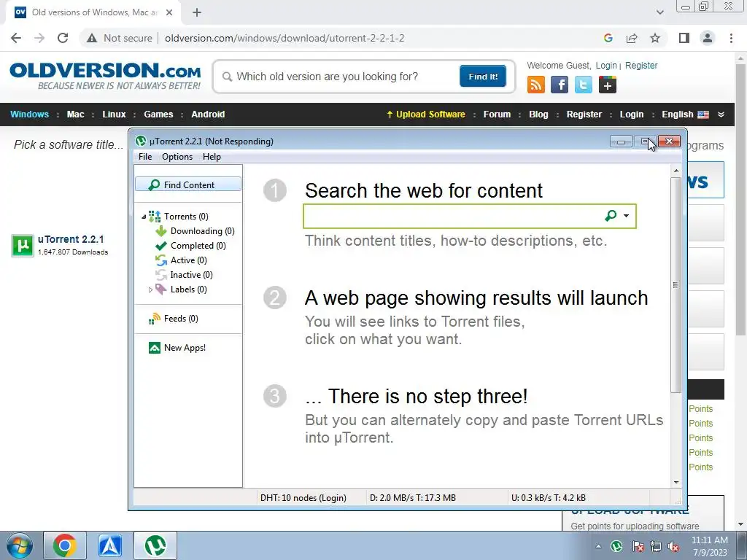
Task: Click the µTorrent vertical scrollbar thumb
Action: tap(676, 285)
